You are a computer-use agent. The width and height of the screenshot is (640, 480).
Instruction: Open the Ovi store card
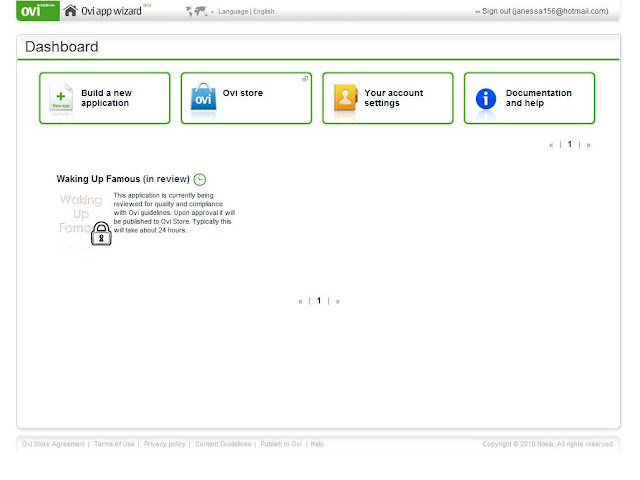click(x=246, y=98)
